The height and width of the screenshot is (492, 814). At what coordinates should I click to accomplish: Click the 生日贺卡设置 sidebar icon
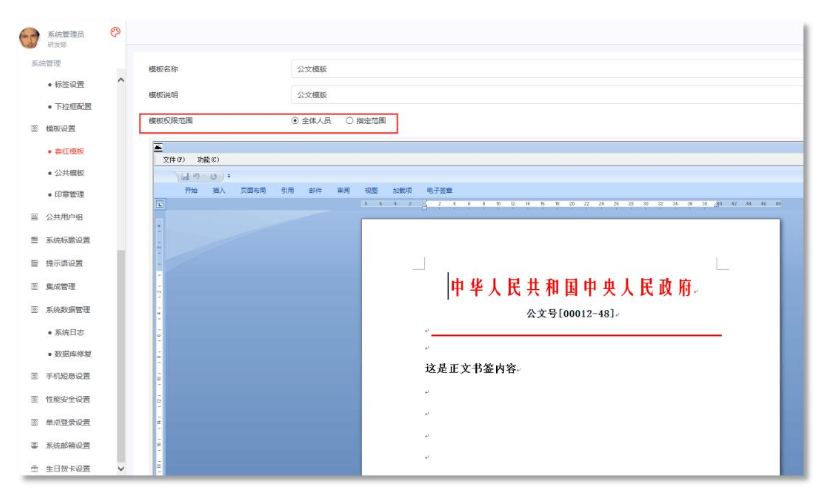[34, 468]
